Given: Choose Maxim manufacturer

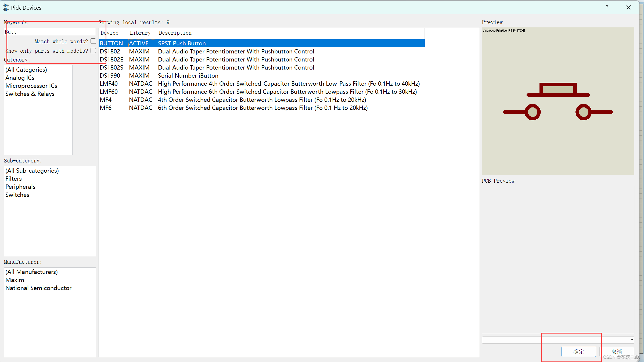Looking at the screenshot, I should pyautogui.click(x=15, y=280).
